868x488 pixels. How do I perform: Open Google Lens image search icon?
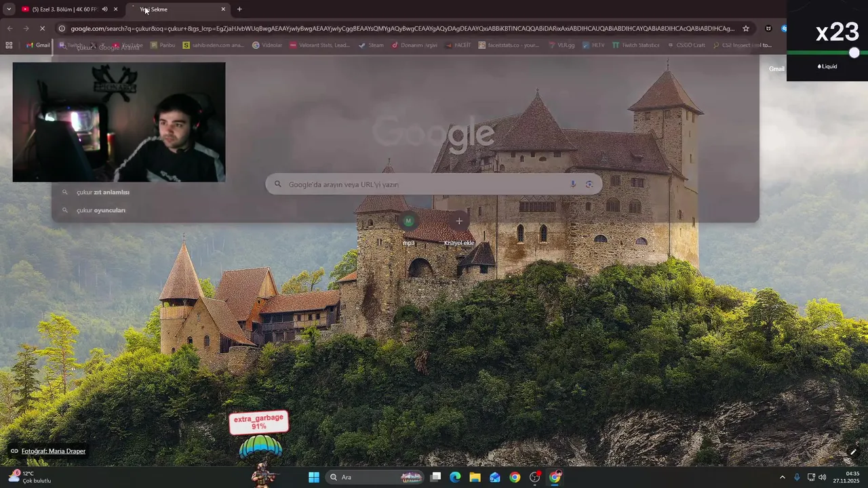click(x=589, y=184)
